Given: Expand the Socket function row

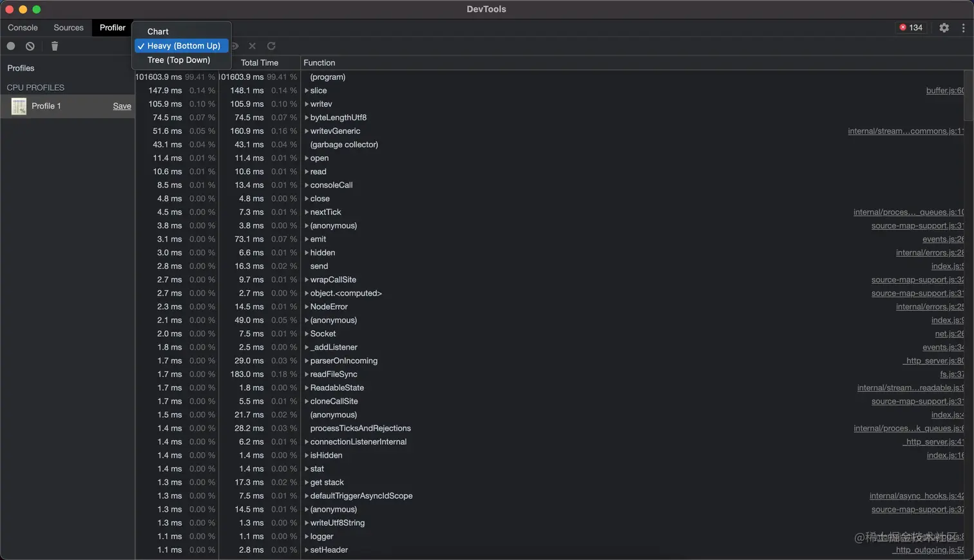Looking at the screenshot, I should click(x=307, y=334).
